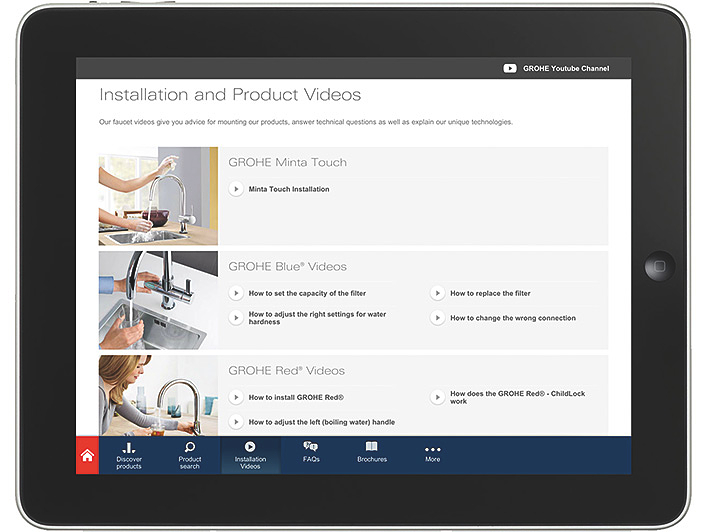The height and width of the screenshot is (532, 710).
Task: Open the FAQs speech bubble icon
Action: (x=311, y=446)
